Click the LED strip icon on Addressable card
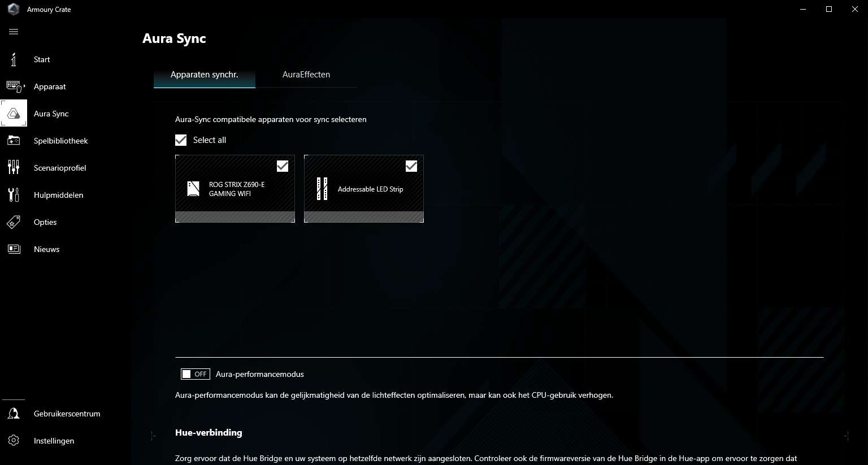 [322, 189]
